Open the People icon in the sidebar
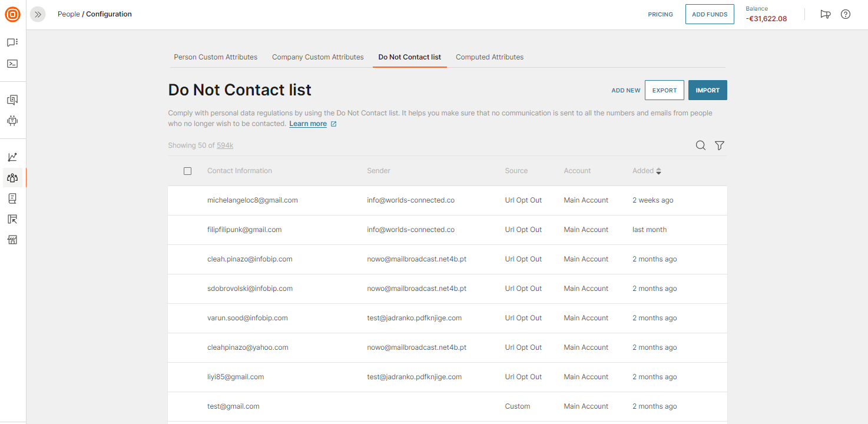 click(12, 178)
